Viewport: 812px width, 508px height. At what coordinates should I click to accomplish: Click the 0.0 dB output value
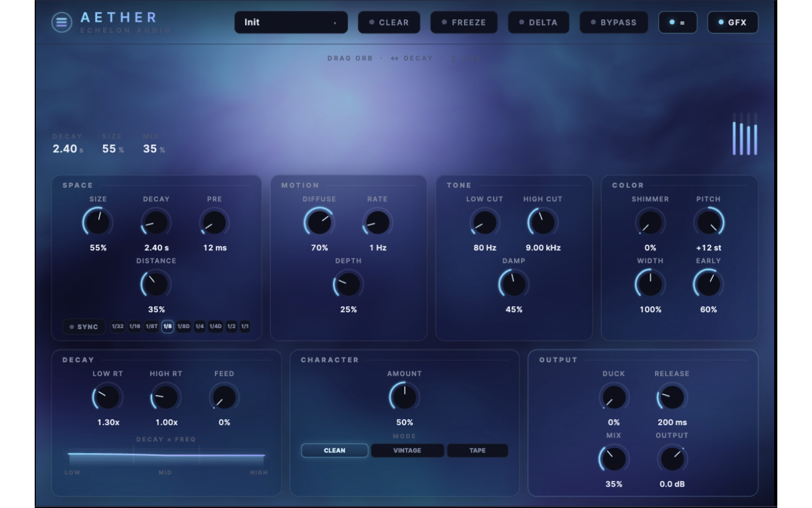(x=672, y=484)
